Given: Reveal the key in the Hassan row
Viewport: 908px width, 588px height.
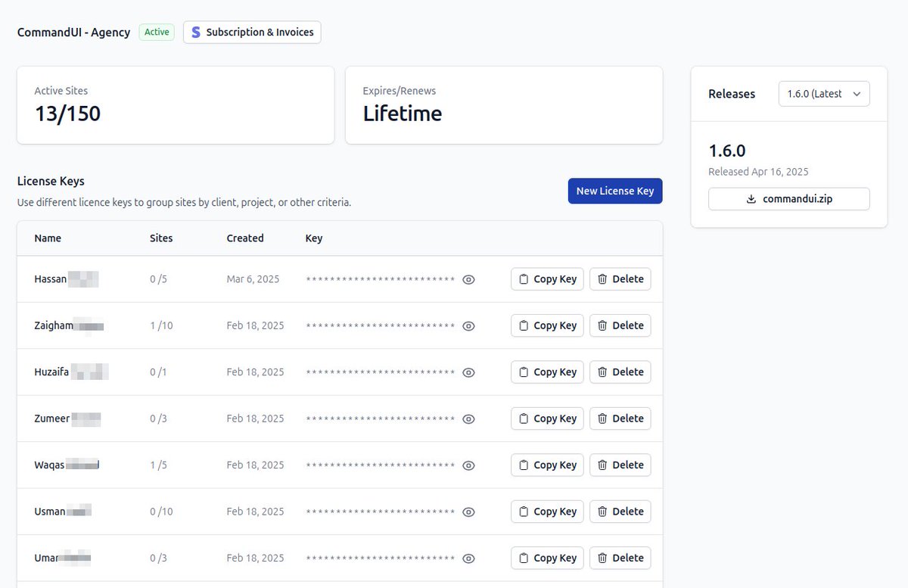Looking at the screenshot, I should [x=468, y=279].
